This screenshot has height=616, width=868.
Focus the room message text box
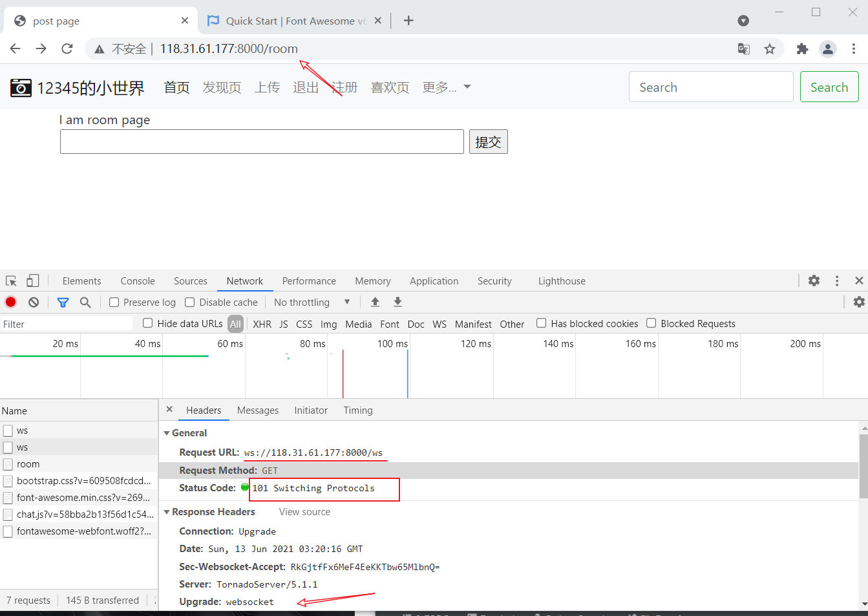[x=262, y=142]
